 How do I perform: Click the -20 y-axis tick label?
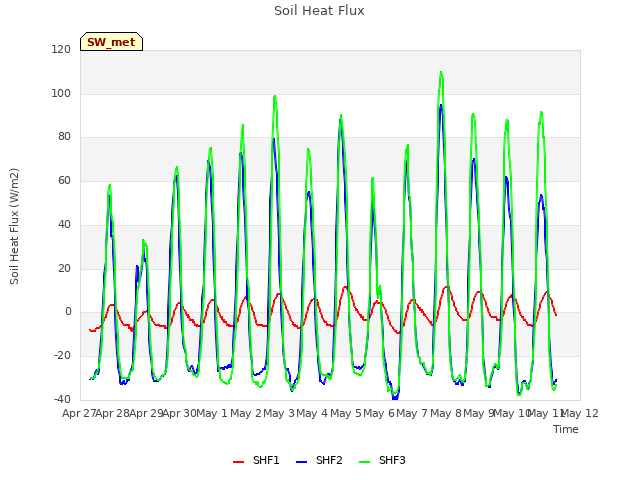point(62,356)
